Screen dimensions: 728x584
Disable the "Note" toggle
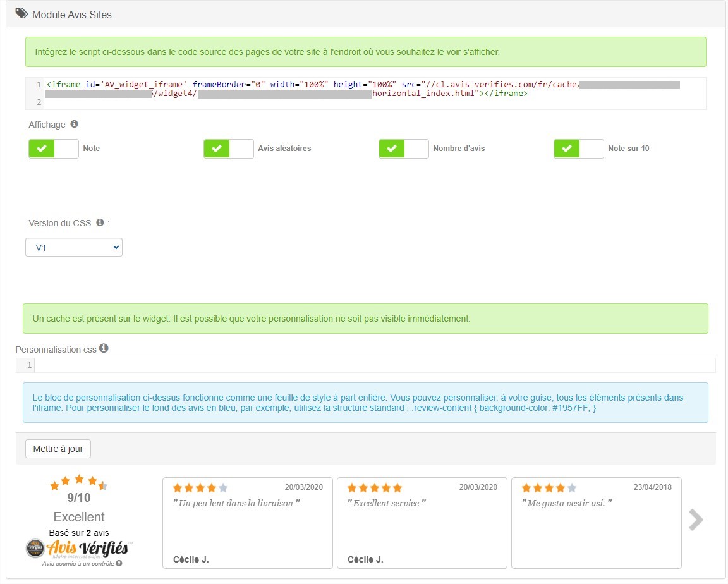tap(53, 149)
